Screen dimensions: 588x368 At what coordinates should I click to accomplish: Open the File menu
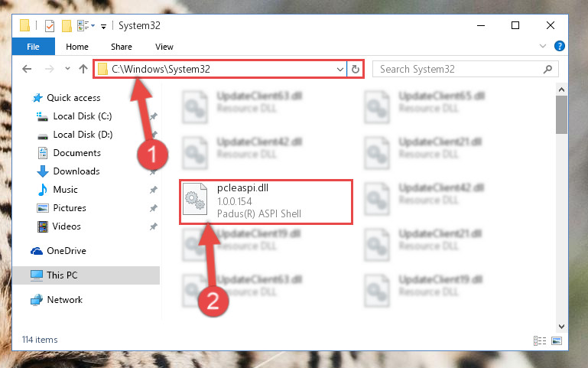pos(33,47)
